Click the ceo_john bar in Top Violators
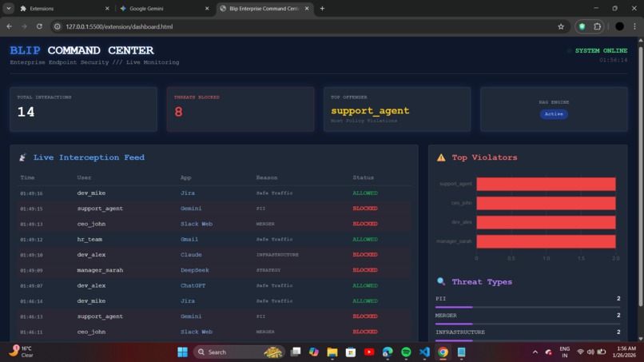Viewport: 644px width, 362px height. tap(546, 203)
